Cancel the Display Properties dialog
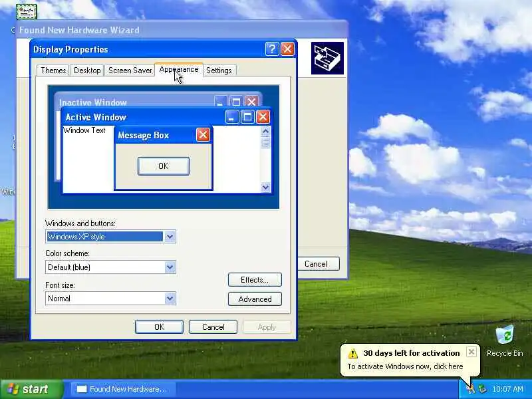This screenshot has width=532, height=399. pos(213,327)
